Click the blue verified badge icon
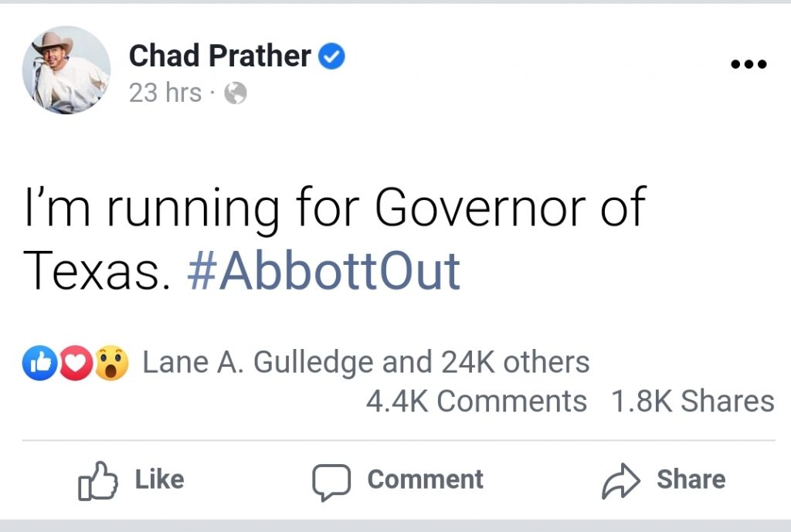The image size is (791, 532). [x=331, y=56]
